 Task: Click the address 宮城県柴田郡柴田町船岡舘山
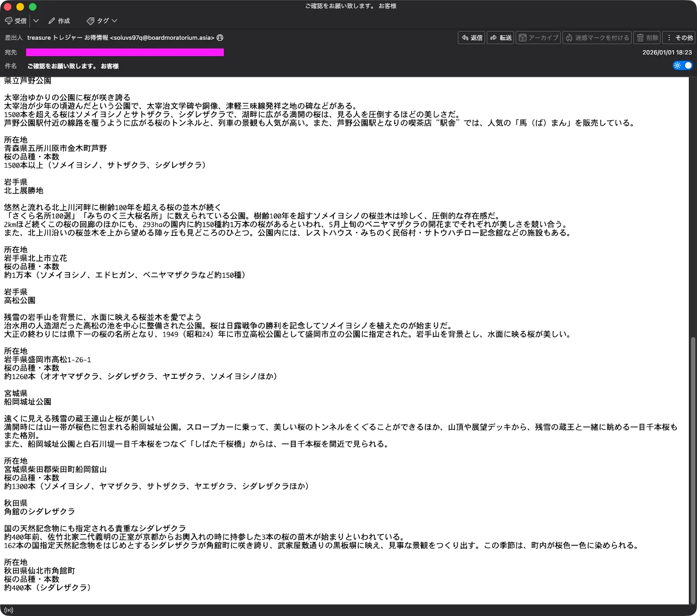[56, 469]
